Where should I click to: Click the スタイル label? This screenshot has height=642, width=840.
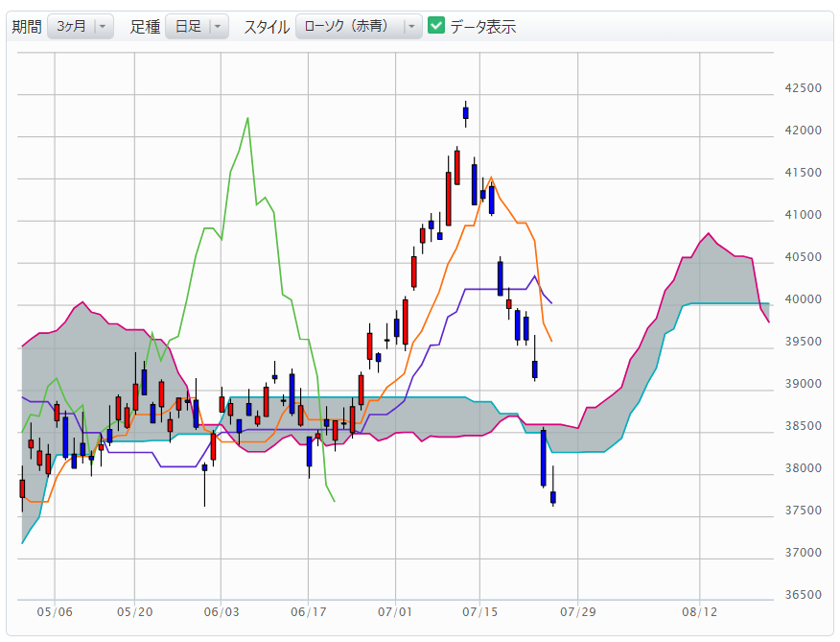(267, 26)
